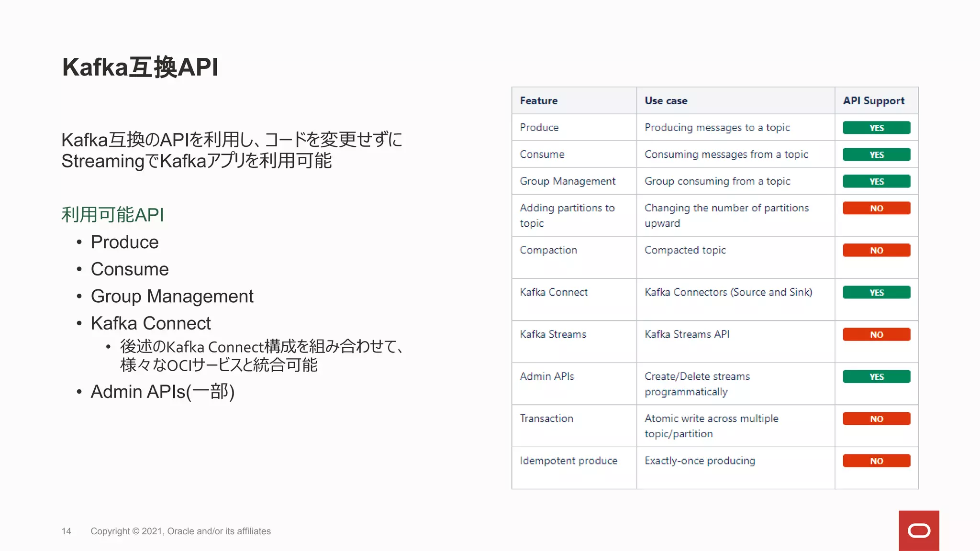The image size is (980, 551).
Task: Click 'Create/Delete streams programmatically' text
Action: 697,384
